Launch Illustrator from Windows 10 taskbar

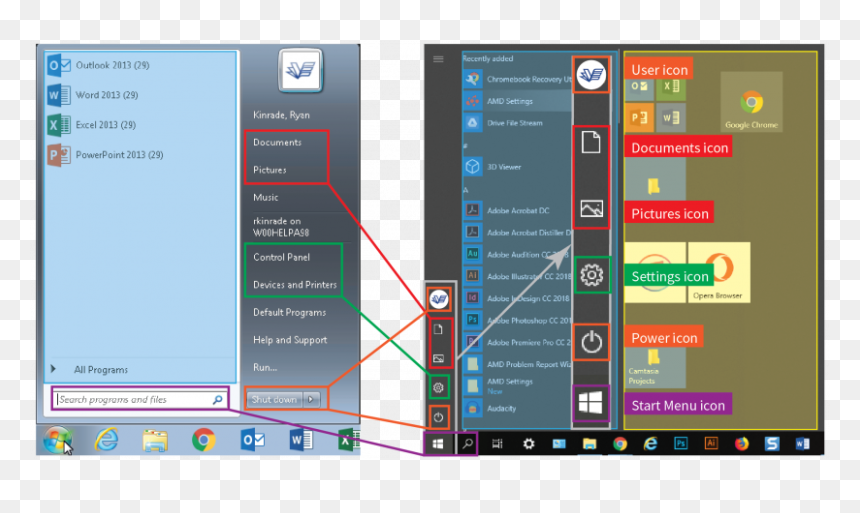click(x=711, y=443)
